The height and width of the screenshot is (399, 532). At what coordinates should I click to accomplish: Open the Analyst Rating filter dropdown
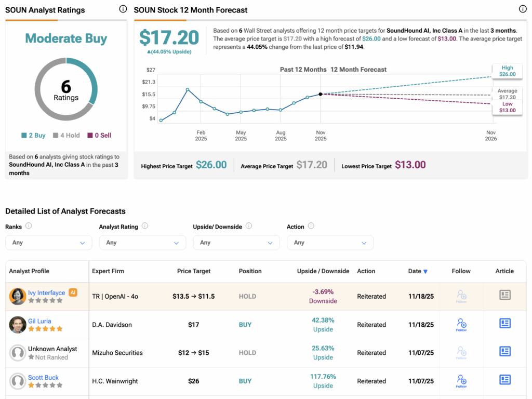(x=142, y=243)
